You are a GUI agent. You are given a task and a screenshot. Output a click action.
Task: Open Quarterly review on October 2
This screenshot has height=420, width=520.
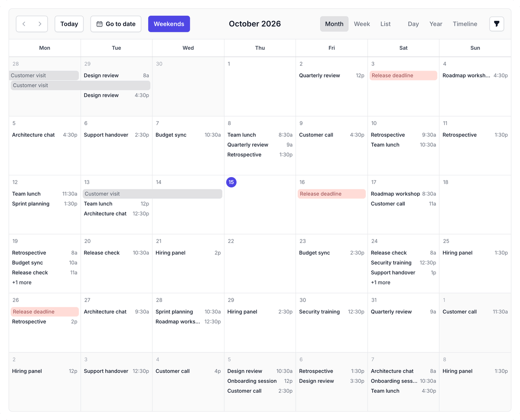331,75
